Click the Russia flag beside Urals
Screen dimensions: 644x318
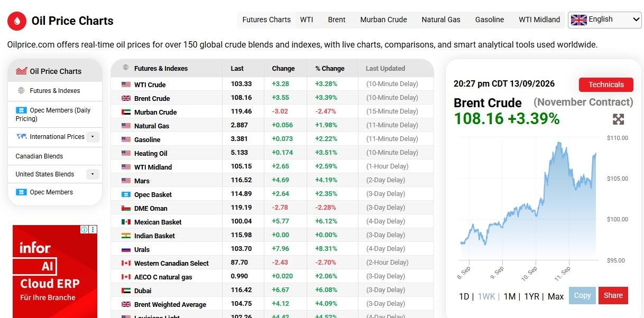tap(126, 249)
